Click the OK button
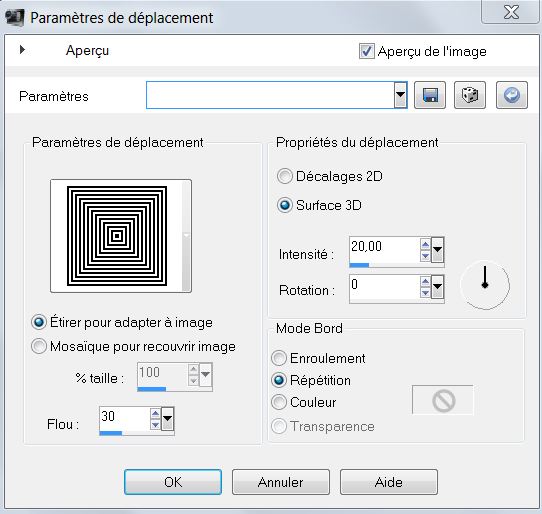This screenshot has width=542, height=514. pos(173,482)
